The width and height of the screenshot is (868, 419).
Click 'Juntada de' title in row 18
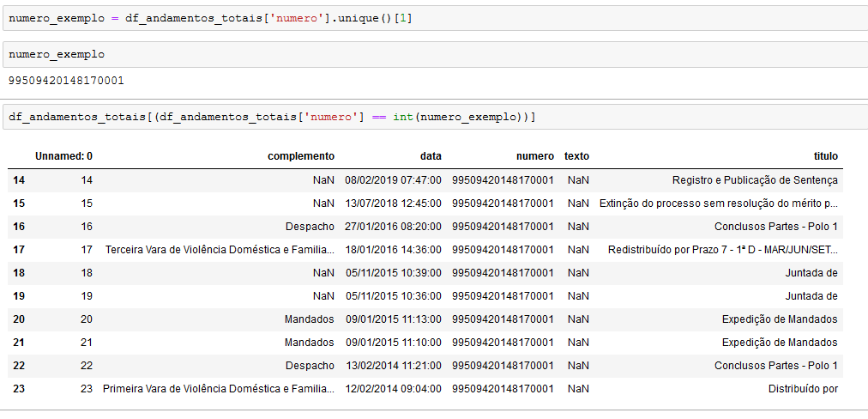pyautogui.click(x=811, y=273)
